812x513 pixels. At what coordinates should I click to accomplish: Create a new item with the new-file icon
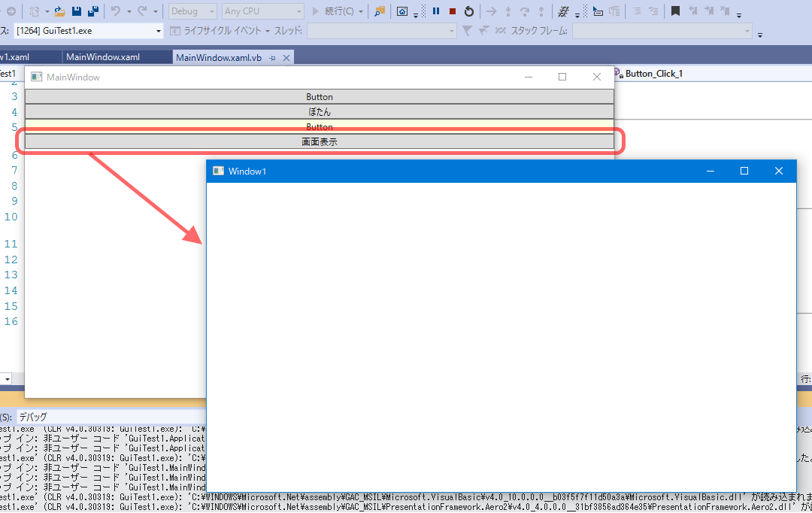(x=34, y=11)
